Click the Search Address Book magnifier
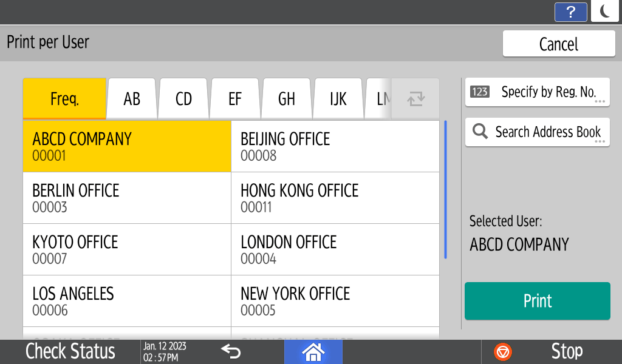The width and height of the screenshot is (622, 364). tap(480, 132)
